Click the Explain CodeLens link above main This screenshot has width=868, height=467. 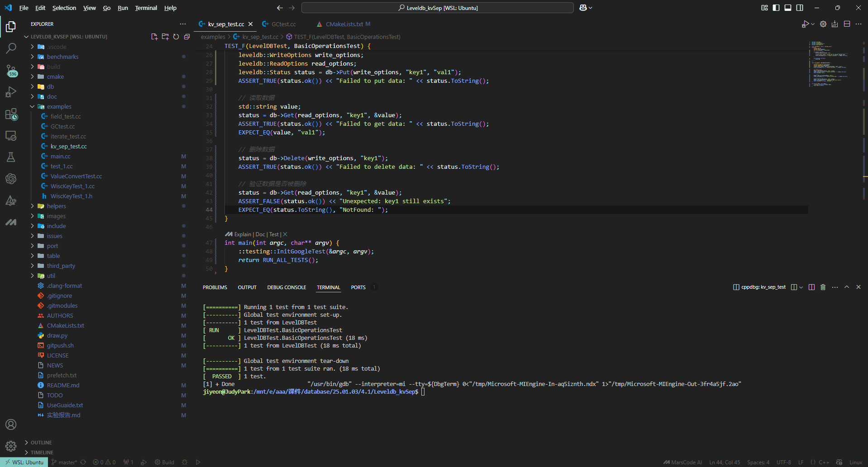tap(243, 234)
